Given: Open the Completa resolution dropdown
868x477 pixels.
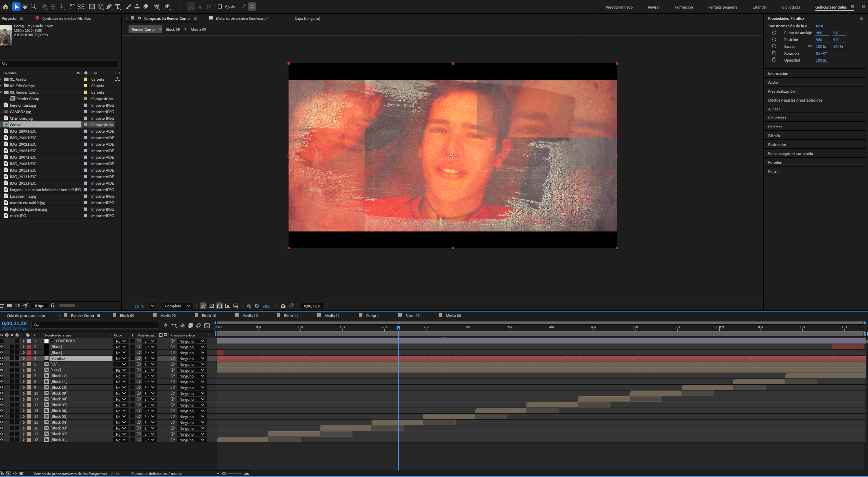Looking at the screenshot, I should click(x=178, y=306).
